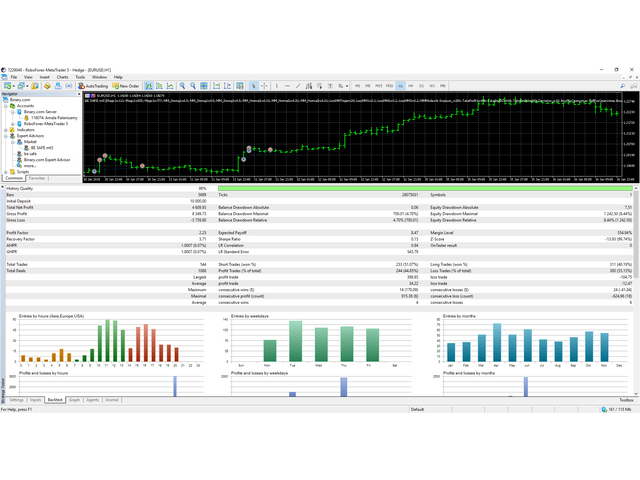Screen dimensions: 640x480
Task: Collapse the Expert Advisors tree node
Action: 5,135
